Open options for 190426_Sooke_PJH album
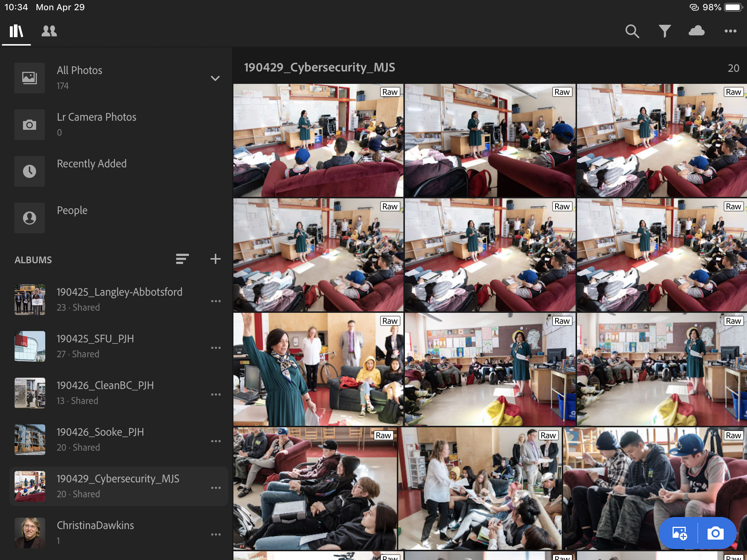Viewport: 747px width, 560px height. [216, 441]
